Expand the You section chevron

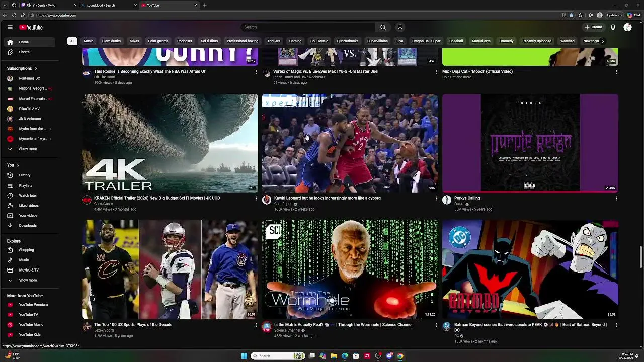coord(18,165)
